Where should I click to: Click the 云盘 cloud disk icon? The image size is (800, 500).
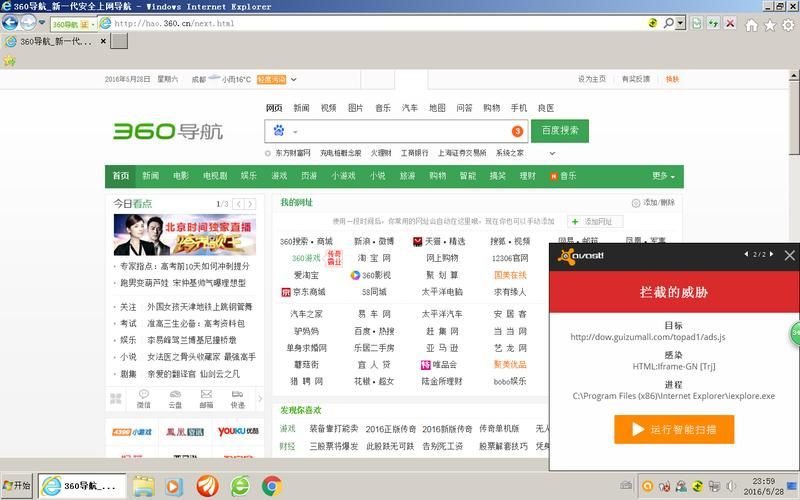coord(175,398)
